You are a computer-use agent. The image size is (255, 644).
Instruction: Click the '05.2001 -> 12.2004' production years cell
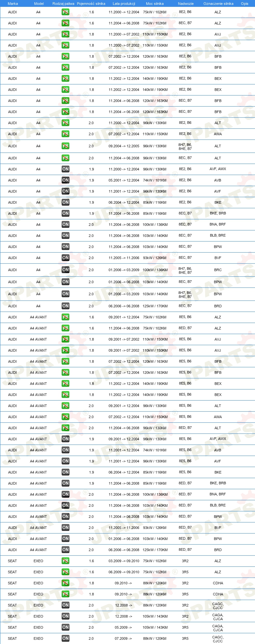124,180
